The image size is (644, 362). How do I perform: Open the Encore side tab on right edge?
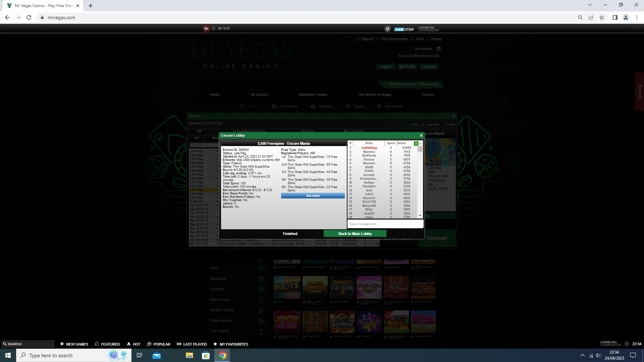click(639, 92)
